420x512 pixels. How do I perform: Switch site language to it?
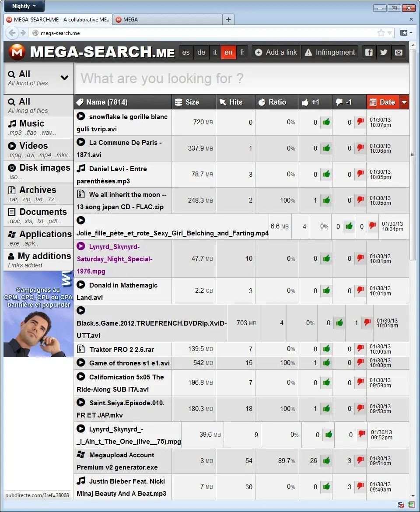click(215, 52)
